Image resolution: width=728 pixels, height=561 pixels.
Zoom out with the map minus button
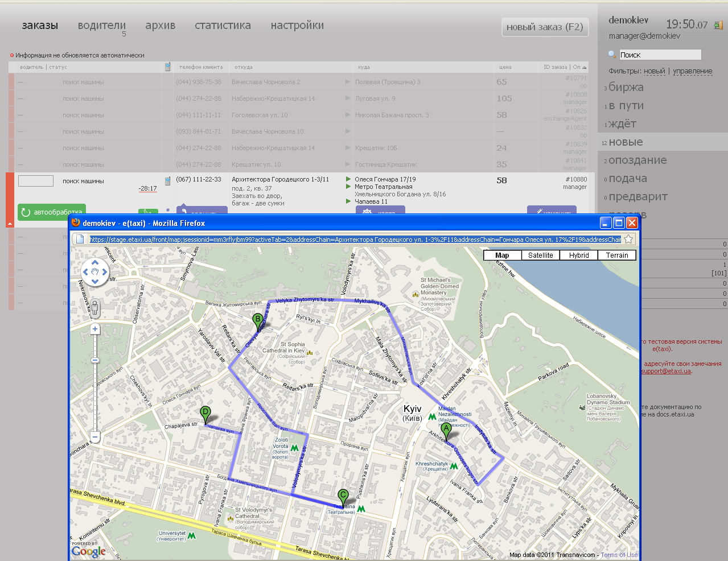[x=95, y=437]
